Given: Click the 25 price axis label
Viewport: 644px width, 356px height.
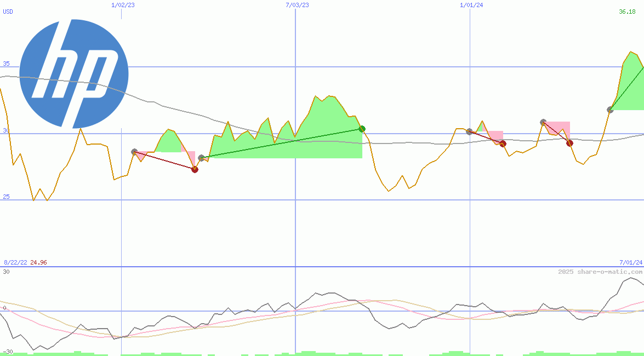Looking at the screenshot, I should point(6,197).
